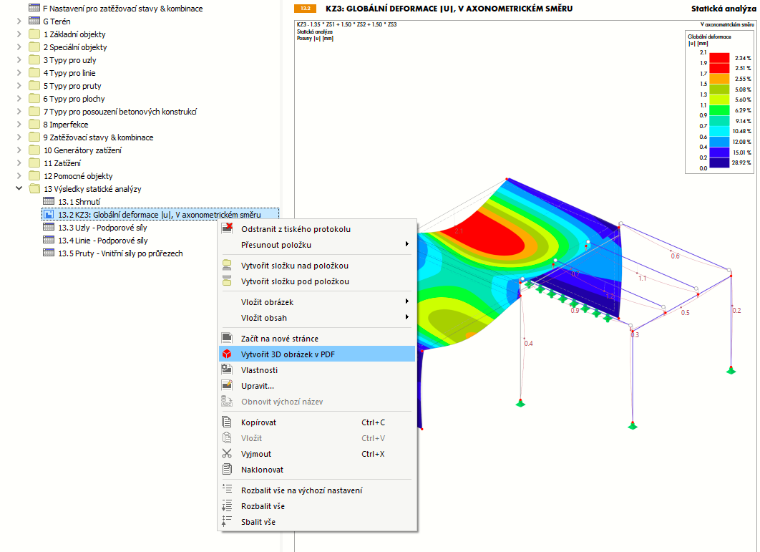The height and width of the screenshot is (552, 760).
Task: Choose Začít na nové stránce
Action: 317,338
